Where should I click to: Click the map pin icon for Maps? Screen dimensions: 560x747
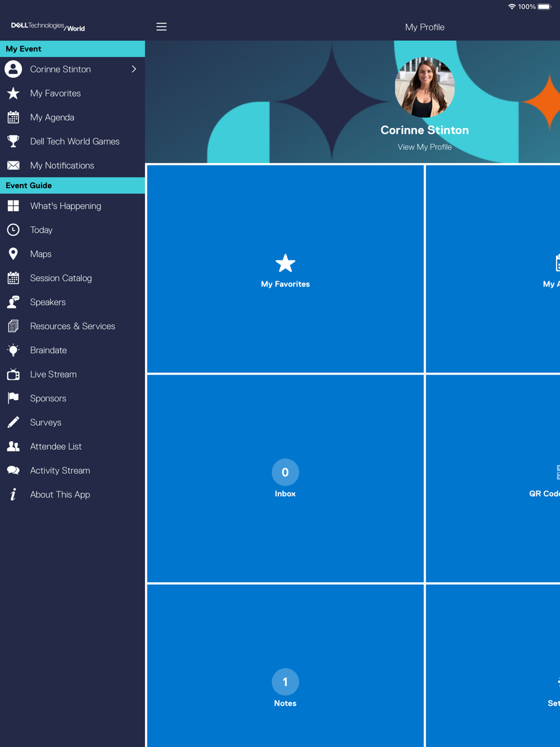[x=13, y=254]
